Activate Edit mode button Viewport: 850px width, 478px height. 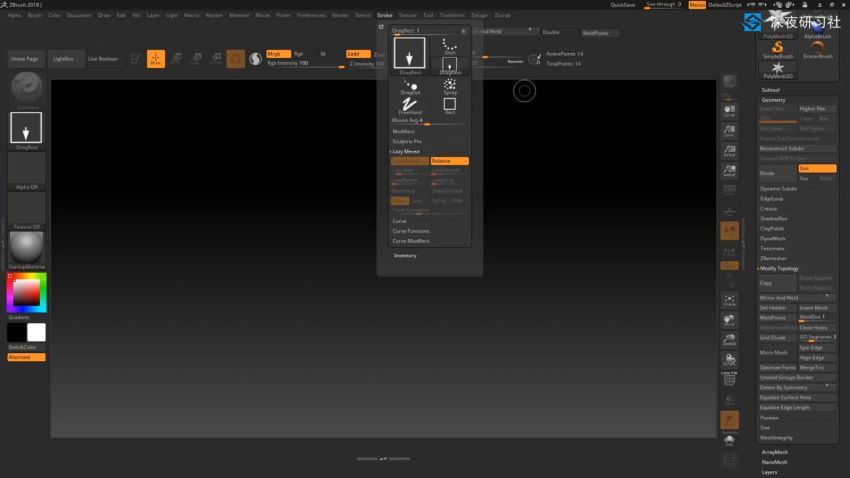pyautogui.click(x=135, y=59)
